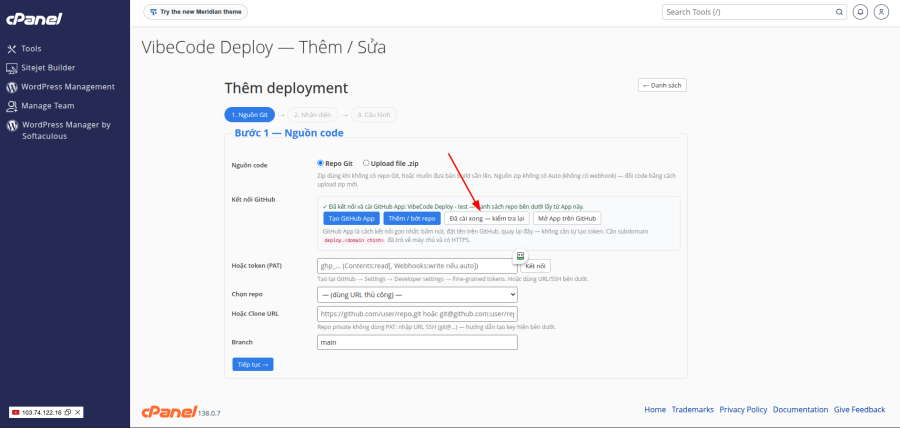Open the notifications bell

coord(860,11)
